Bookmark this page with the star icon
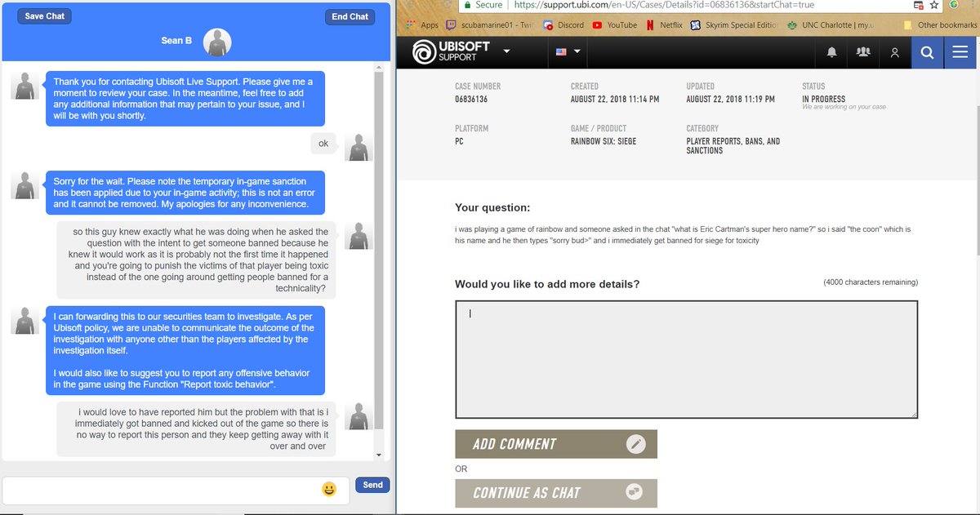 pos(935,5)
